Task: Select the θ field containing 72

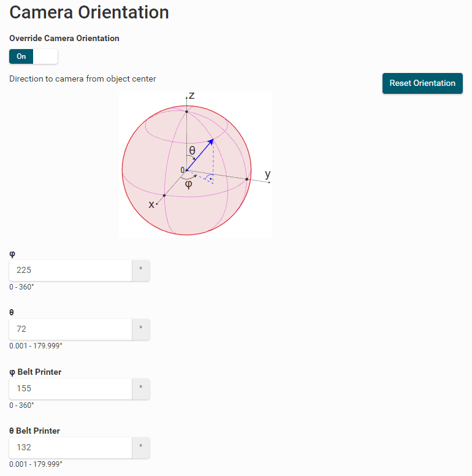Action: [x=70, y=329]
